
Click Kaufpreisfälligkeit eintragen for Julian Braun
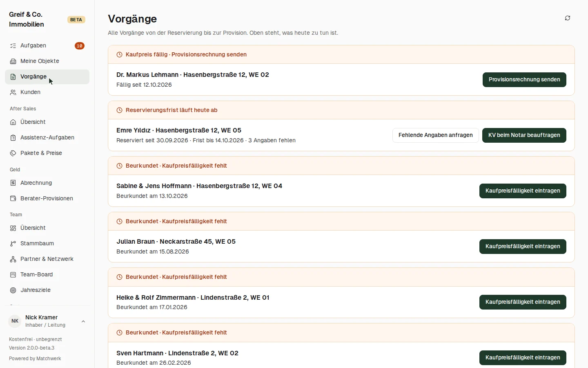click(523, 247)
